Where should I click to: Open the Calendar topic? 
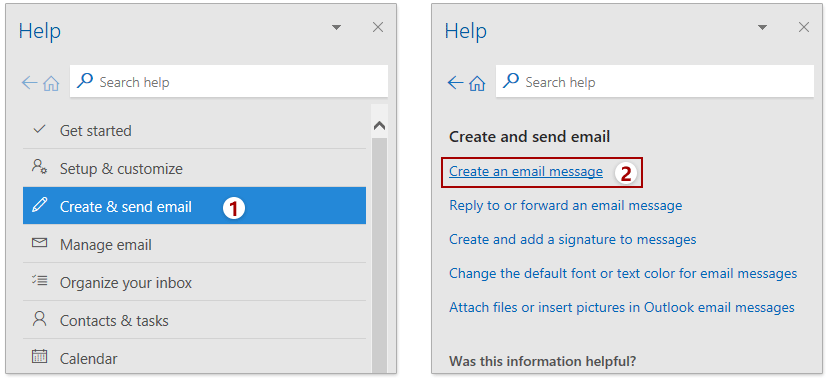tap(194, 357)
